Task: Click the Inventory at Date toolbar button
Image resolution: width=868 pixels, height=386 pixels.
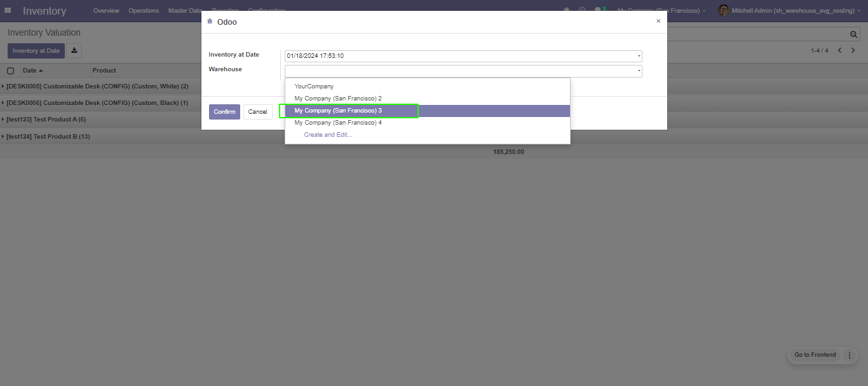Action: click(x=36, y=51)
